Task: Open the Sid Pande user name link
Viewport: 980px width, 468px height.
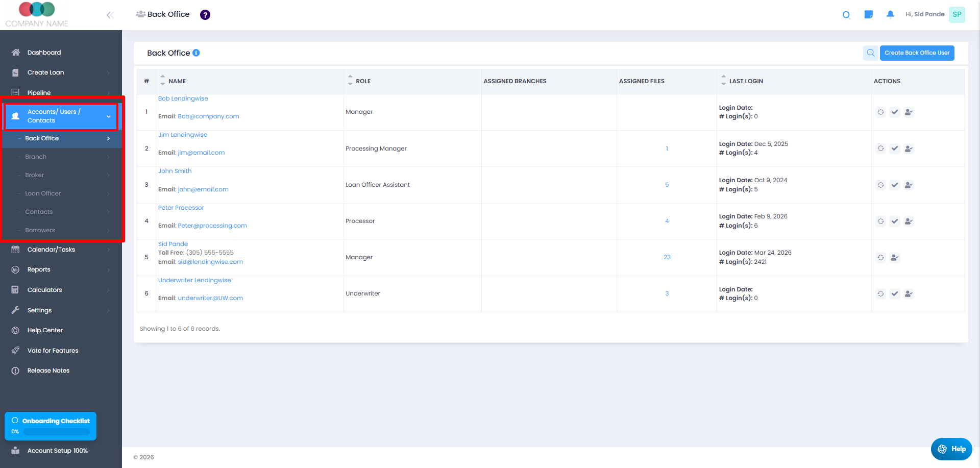Action: [x=173, y=244]
